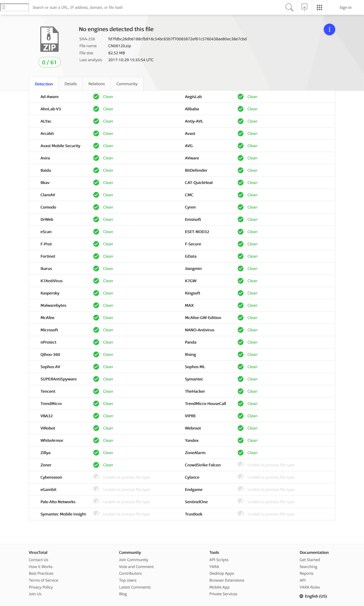Click the VirusTotal logo at top left
The height and width of the screenshot is (606, 364).
14,7
